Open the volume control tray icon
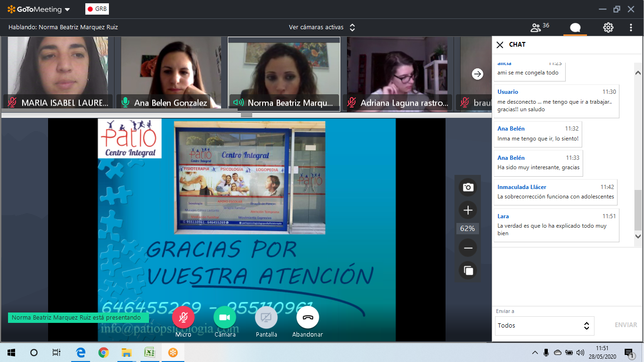The height and width of the screenshot is (362, 644). [580, 353]
